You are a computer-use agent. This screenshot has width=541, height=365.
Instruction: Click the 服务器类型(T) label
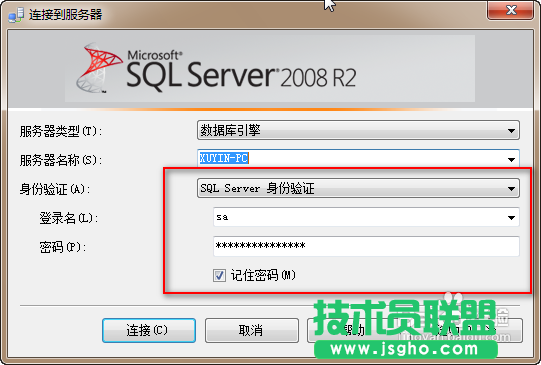click(61, 131)
